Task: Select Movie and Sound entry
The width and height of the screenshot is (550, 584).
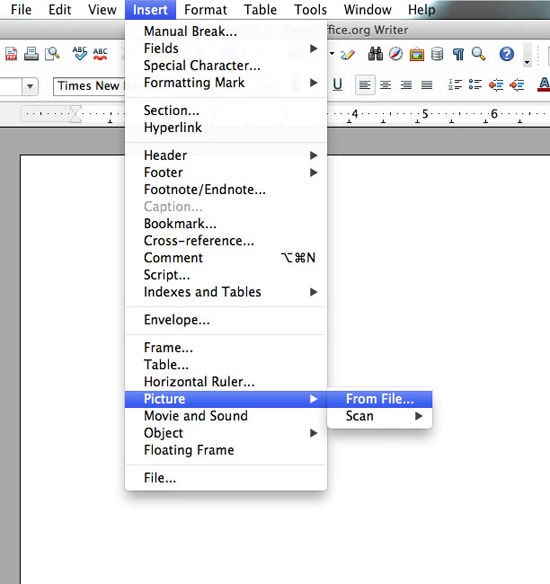Action: (x=226, y=416)
